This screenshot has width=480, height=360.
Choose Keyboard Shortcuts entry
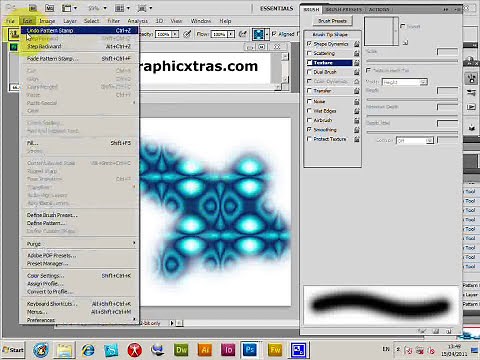(79, 304)
